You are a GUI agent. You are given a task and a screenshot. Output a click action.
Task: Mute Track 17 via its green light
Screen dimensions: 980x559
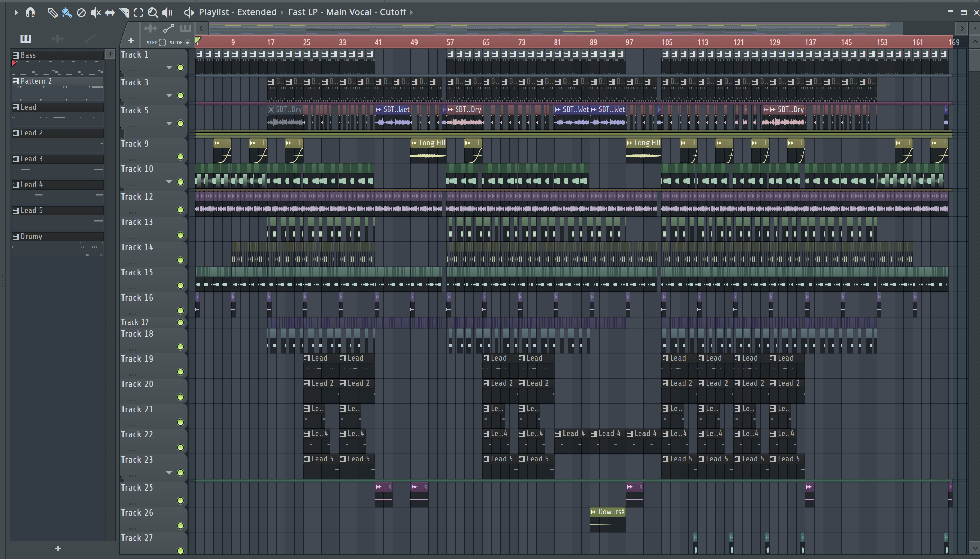(x=180, y=322)
